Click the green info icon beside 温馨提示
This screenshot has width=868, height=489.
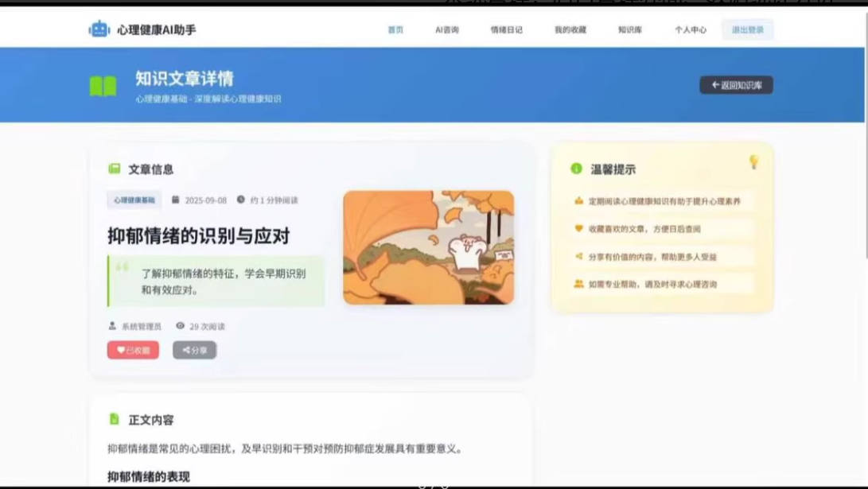coord(576,169)
